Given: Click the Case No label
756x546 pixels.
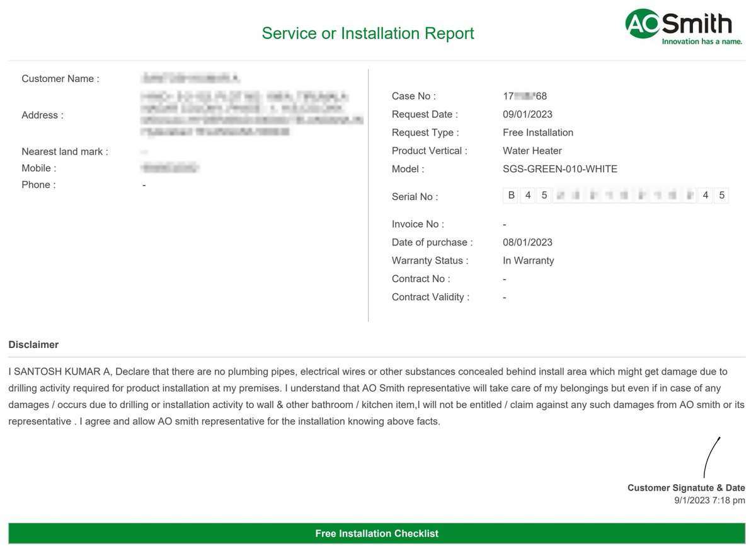Looking at the screenshot, I should [414, 96].
